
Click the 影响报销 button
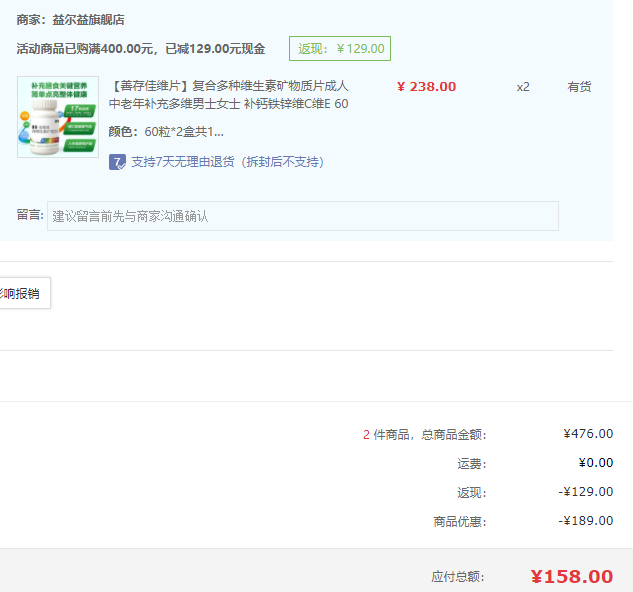pyautogui.click(x=24, y=293)
